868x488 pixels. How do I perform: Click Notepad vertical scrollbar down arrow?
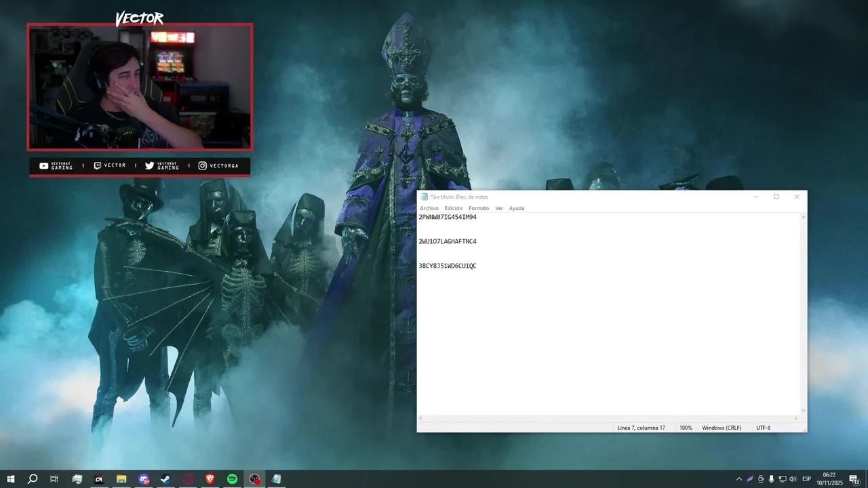click(804, 410)
